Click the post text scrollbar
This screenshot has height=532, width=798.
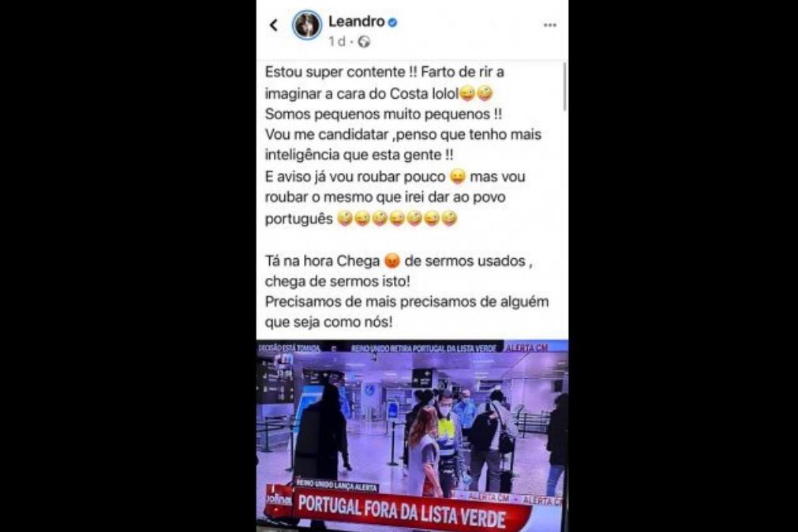click(x=564, y=86)
